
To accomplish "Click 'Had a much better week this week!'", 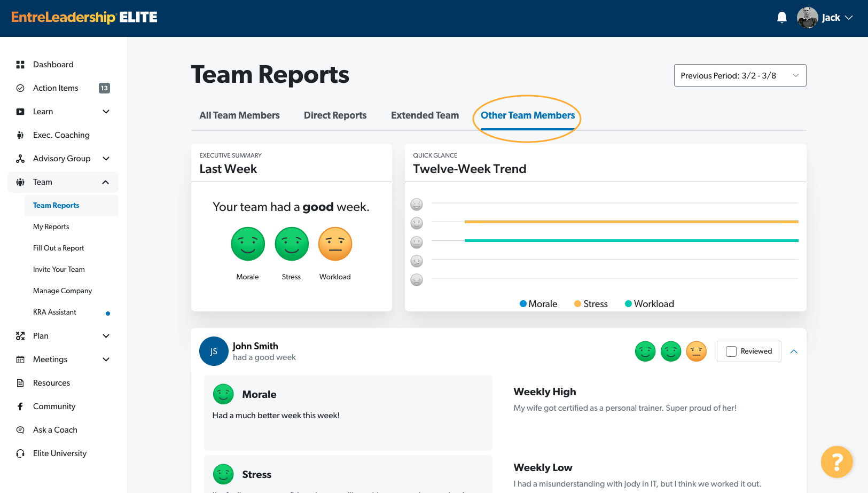I will click(276, 416).
